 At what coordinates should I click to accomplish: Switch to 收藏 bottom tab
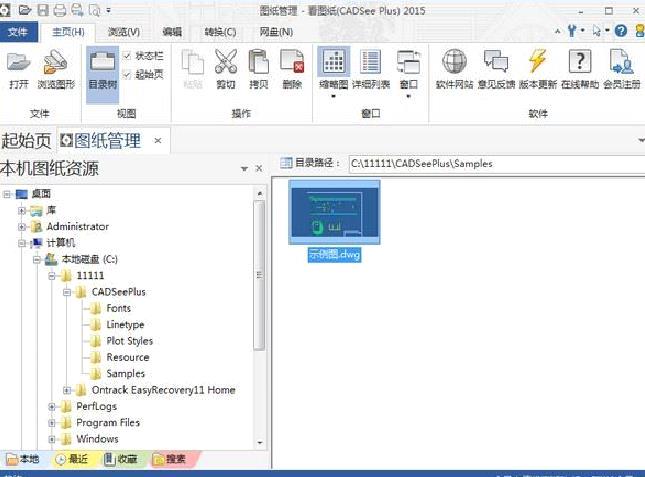(x=121, y=459)
